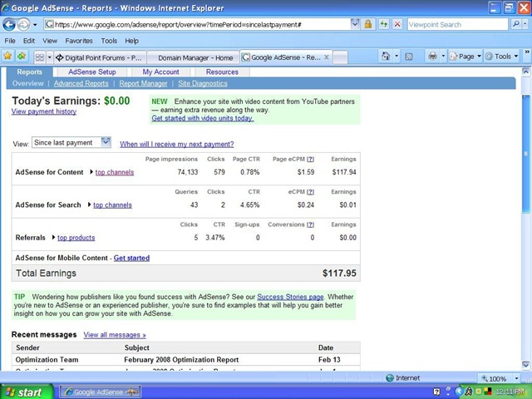
Task: Open the Print options dropdown arrow
Action: coord(443,57)
